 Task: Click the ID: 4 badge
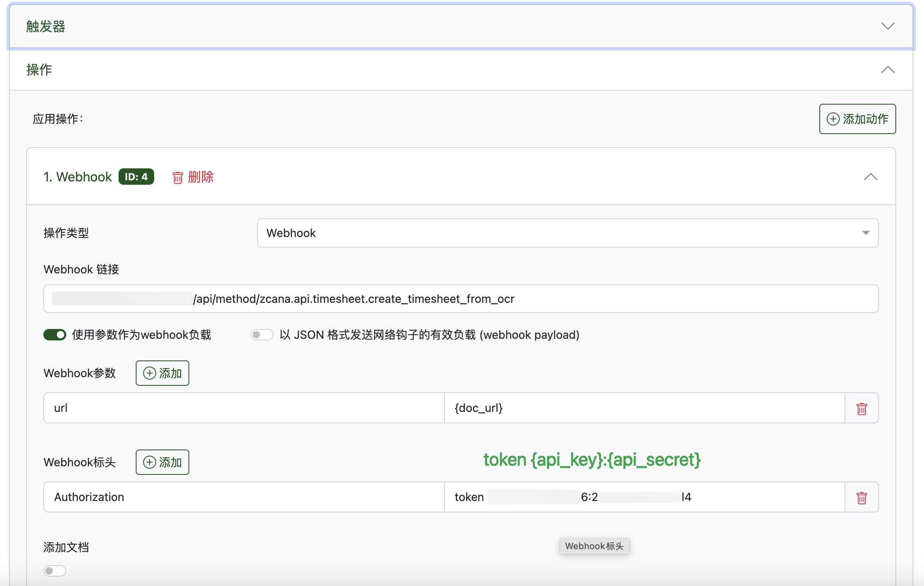[136, 177]
